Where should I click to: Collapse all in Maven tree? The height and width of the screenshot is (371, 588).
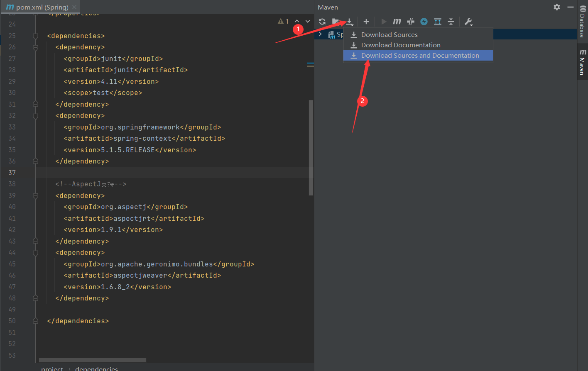pyautogui.click(x=451, y=22)
